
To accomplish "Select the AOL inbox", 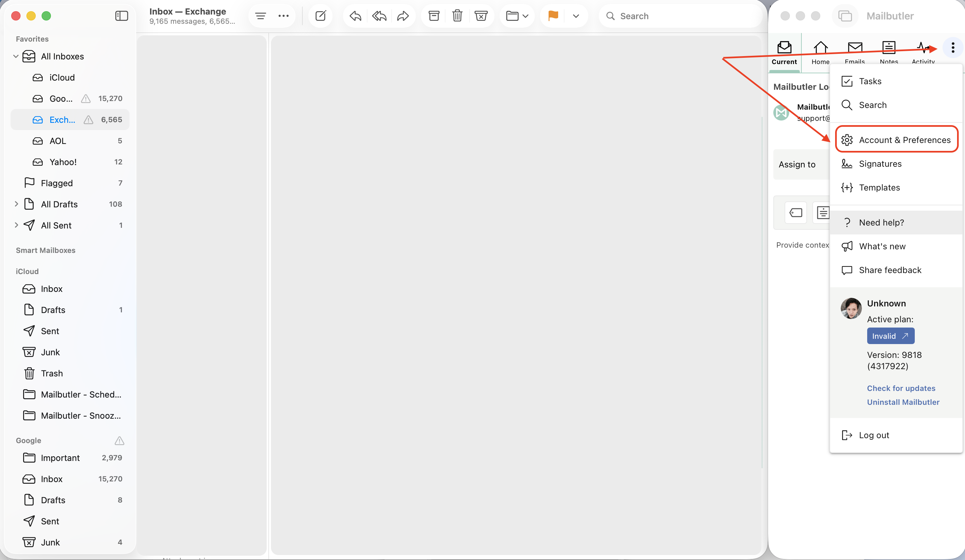I will (70, 141).
